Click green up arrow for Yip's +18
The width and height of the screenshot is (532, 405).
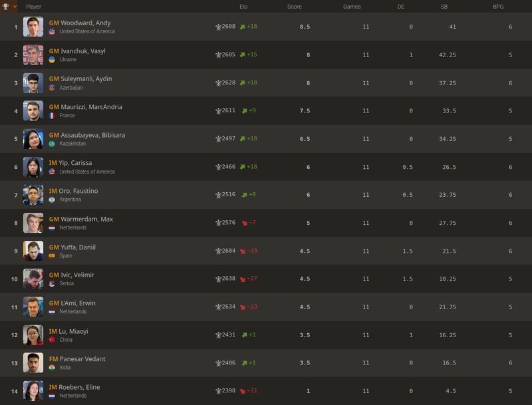(x=244, y=167)
